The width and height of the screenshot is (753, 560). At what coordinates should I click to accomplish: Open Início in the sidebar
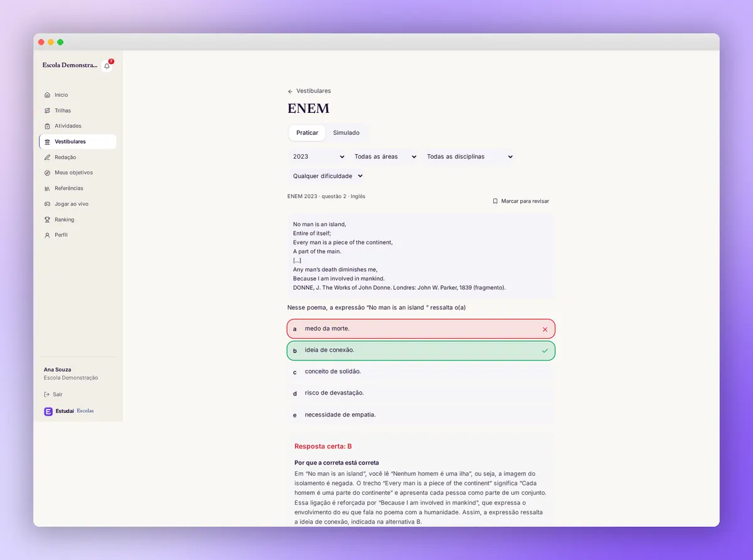click(78, 95)
